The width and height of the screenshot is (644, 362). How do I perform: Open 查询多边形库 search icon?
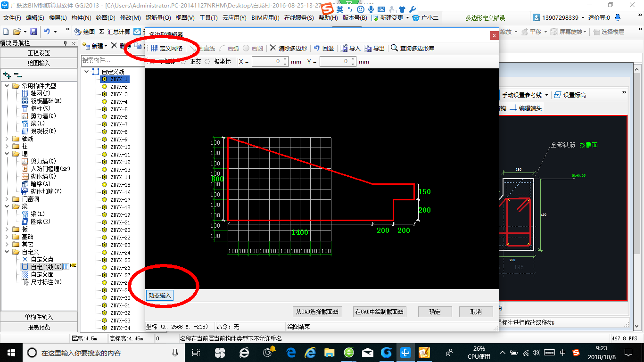click(x=394, y=48)
